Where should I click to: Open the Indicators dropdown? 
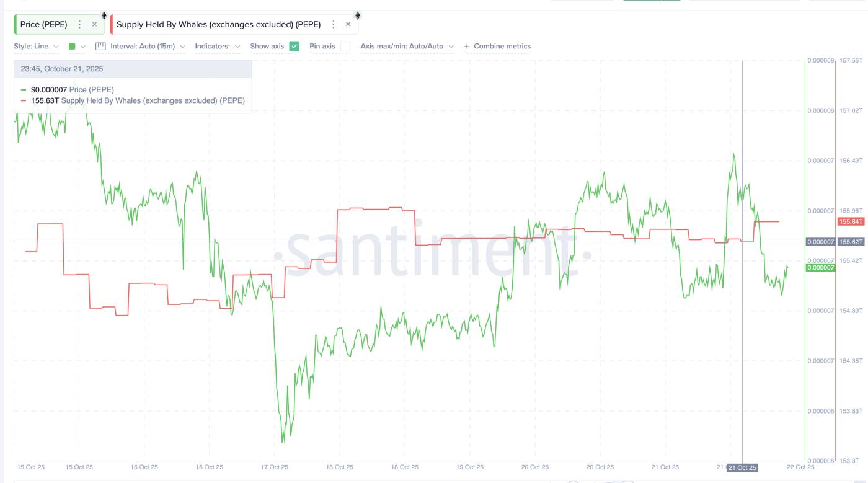coord(217,46)
